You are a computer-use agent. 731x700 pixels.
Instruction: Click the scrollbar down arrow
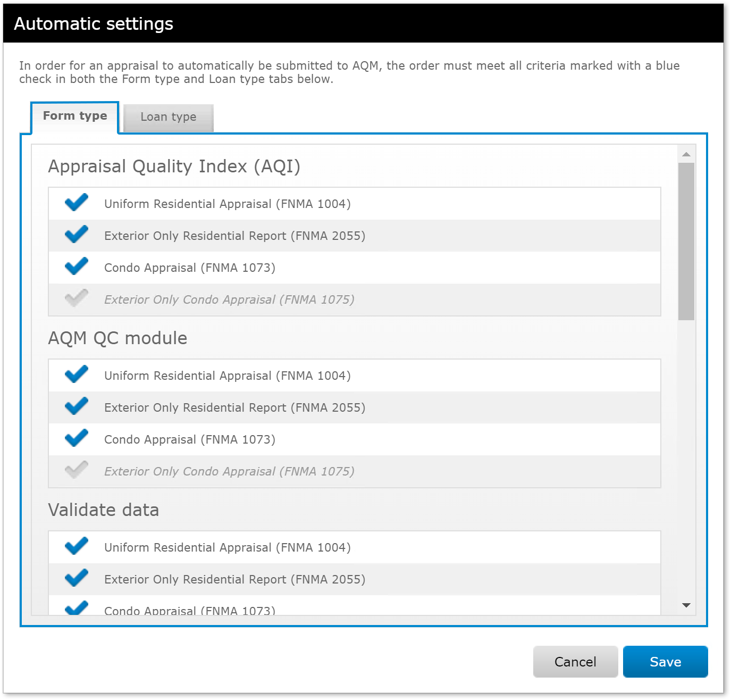[686, 605]
